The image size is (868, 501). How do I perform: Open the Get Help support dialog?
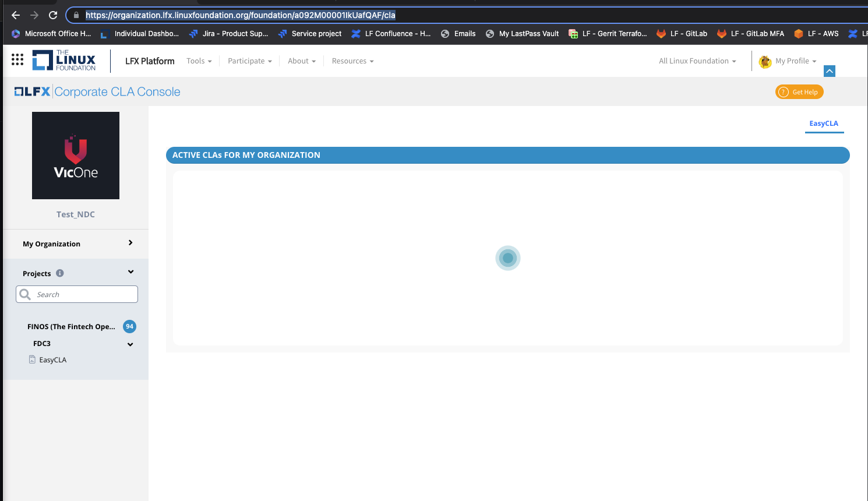tap(799, 91)
